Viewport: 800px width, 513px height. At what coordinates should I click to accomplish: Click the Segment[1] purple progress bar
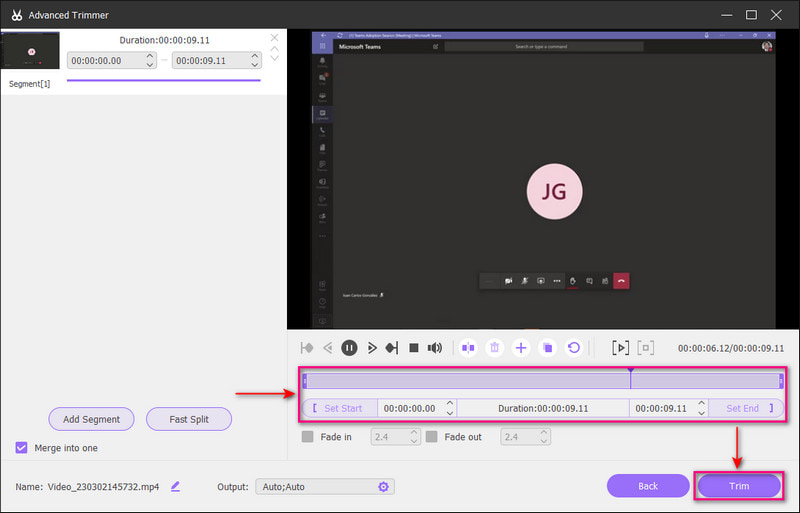click(164, 80)
